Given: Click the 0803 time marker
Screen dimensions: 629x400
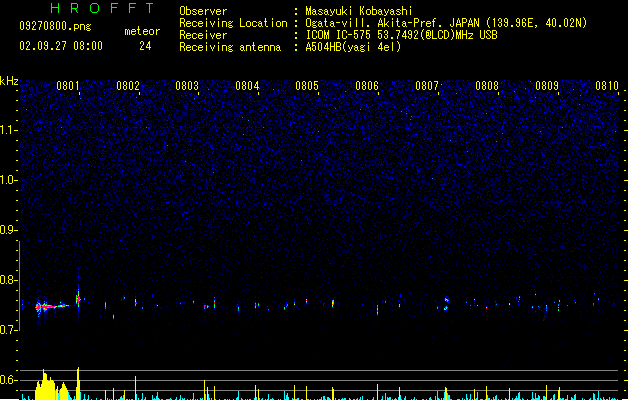Looking at the screenshot, I should pyautogui.click(x=187, y=86).
